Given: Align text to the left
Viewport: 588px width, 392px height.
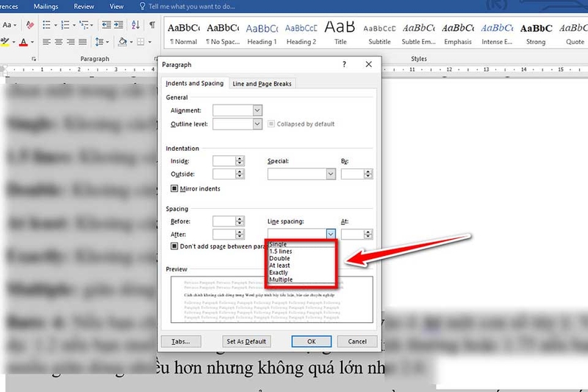Looking at the screenshot, I should pyautogui.click(x=46, y=42).
